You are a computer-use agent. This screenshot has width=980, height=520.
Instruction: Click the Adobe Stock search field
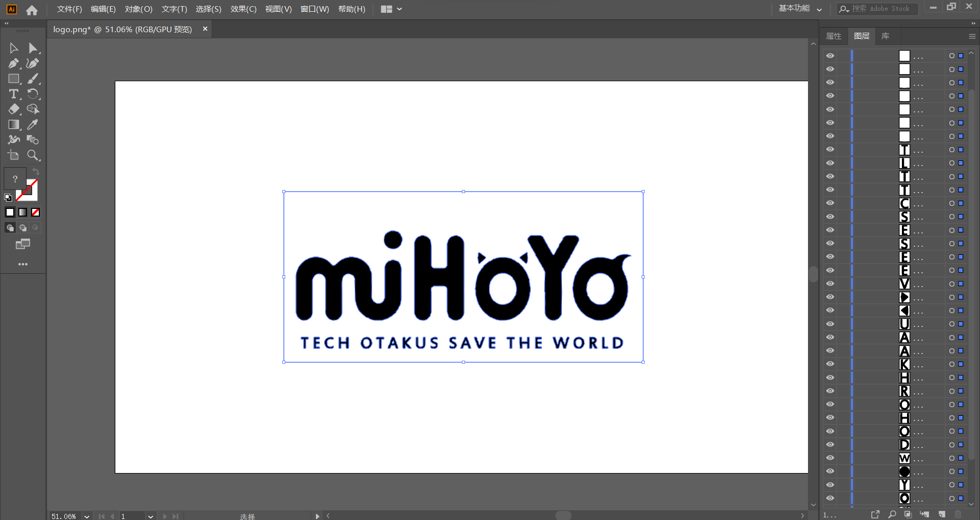877,9
